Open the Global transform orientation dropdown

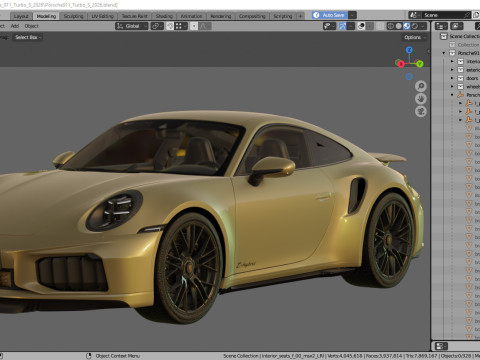click(132, 26)
